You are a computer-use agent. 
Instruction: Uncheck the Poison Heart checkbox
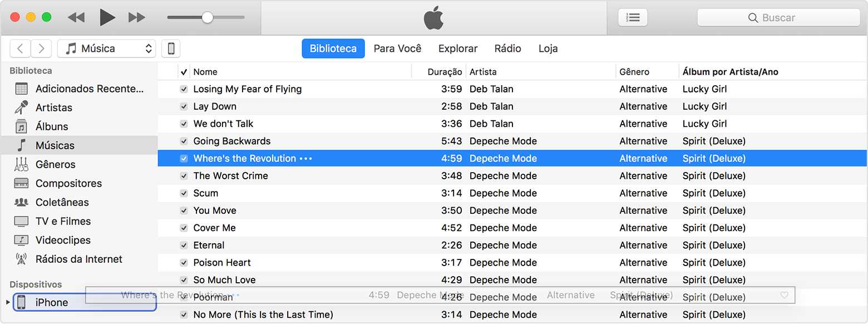(x=184, y=262)
